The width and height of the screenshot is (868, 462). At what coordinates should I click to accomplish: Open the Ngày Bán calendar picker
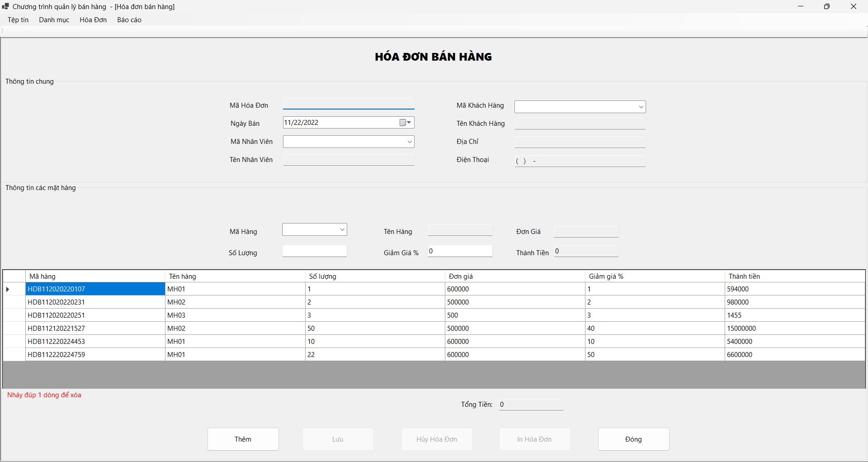pos(406,122)
